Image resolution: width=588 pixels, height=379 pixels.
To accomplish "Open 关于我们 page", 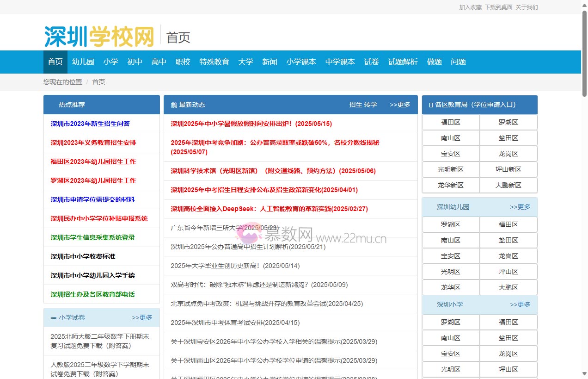I will (x=527, y=7).
